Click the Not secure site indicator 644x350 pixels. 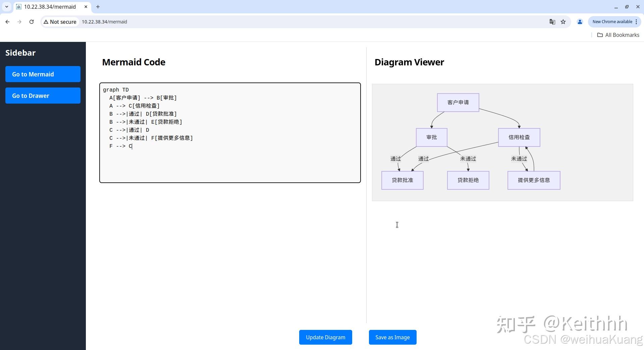click(60, 22)
